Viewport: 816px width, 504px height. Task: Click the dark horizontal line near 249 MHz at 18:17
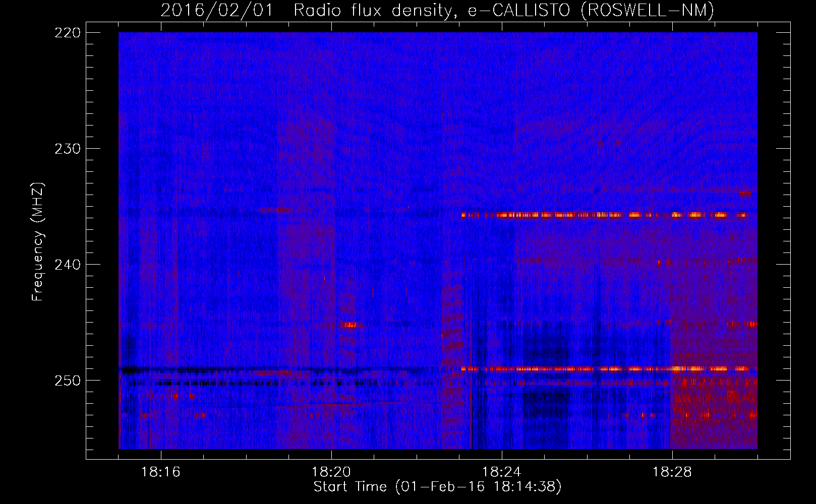coord(204,370)
